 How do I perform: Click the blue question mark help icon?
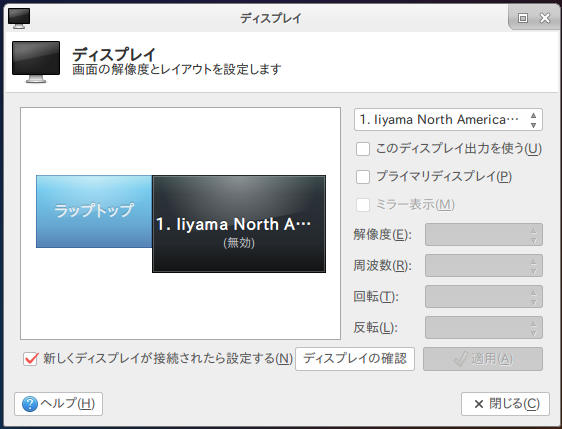point(30,404)
